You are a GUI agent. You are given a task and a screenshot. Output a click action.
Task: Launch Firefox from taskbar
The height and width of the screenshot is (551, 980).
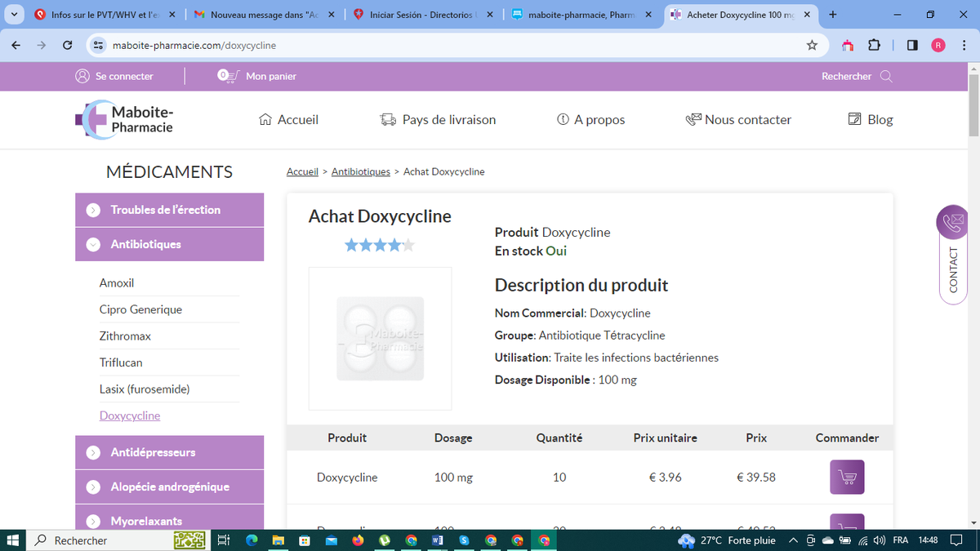[x=358, y=540]
